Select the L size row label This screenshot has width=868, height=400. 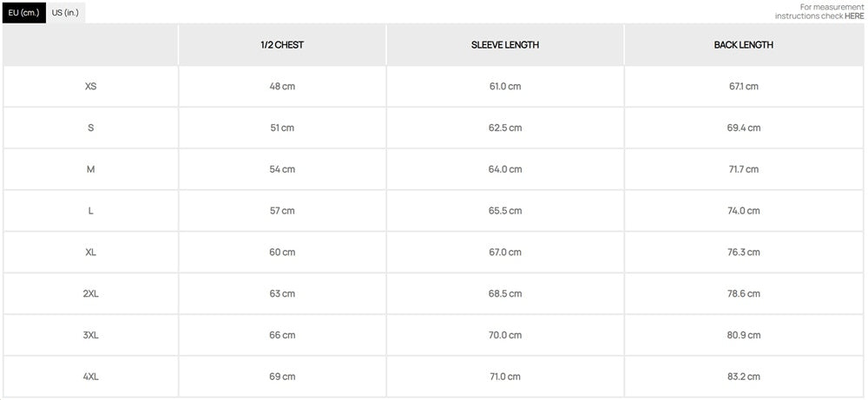point(91,211)
